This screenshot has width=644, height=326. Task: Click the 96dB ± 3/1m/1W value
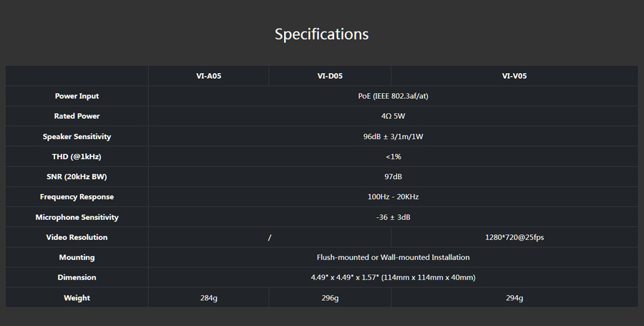[x=393, y=136]
